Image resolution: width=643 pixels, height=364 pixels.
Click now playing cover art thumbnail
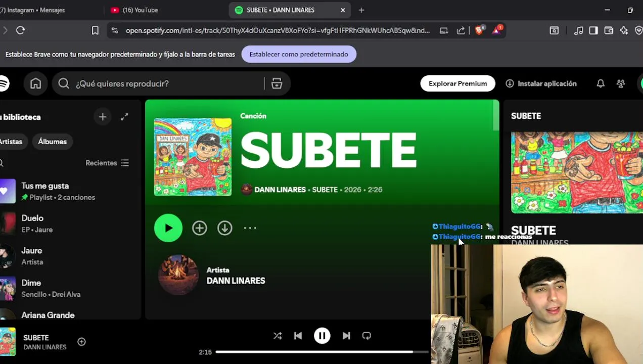click(8, 342)
